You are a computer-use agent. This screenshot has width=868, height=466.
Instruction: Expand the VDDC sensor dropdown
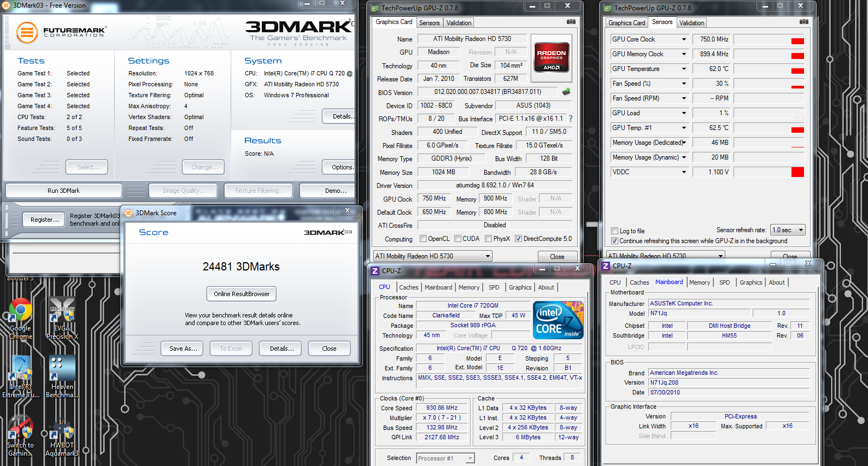684,172
